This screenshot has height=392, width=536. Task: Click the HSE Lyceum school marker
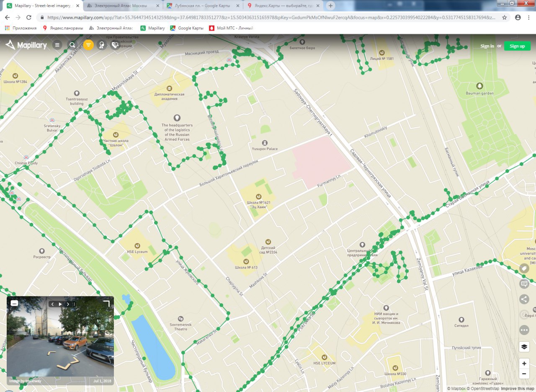pyautogui.click(x=137, y=246)
